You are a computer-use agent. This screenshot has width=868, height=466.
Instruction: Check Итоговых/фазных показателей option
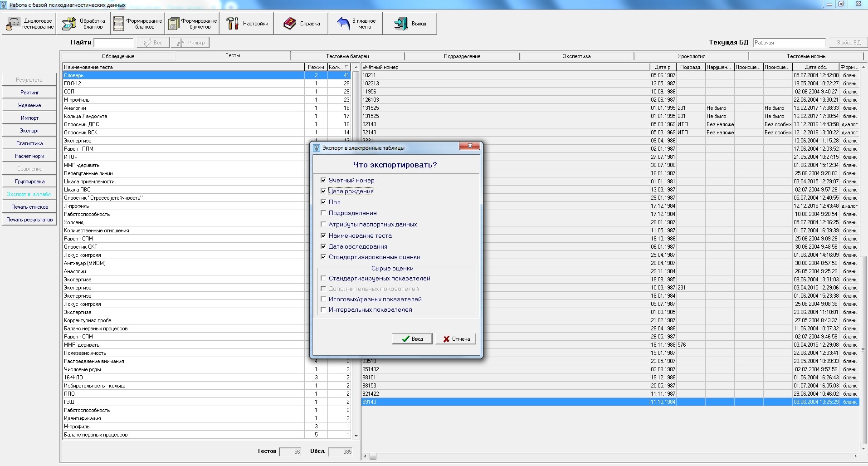pos(323,299)
